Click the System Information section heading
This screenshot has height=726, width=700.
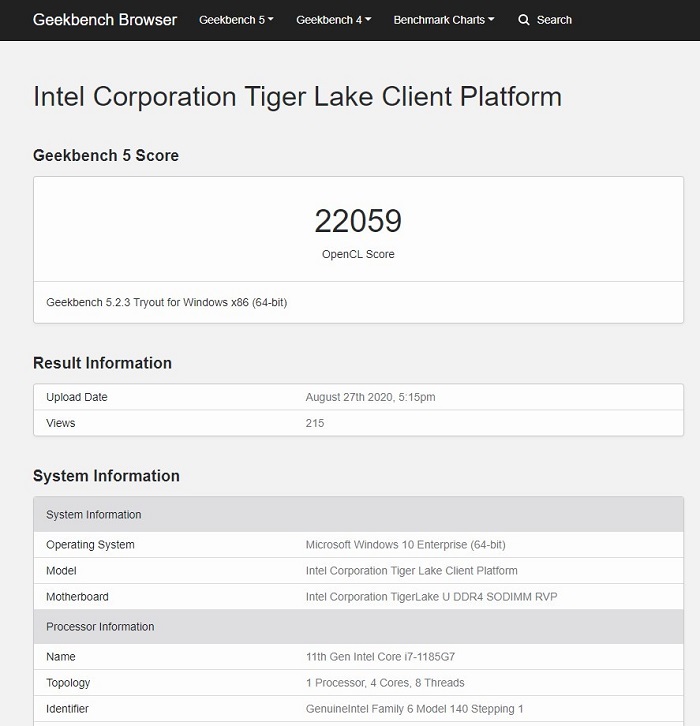tap(106, 476)
